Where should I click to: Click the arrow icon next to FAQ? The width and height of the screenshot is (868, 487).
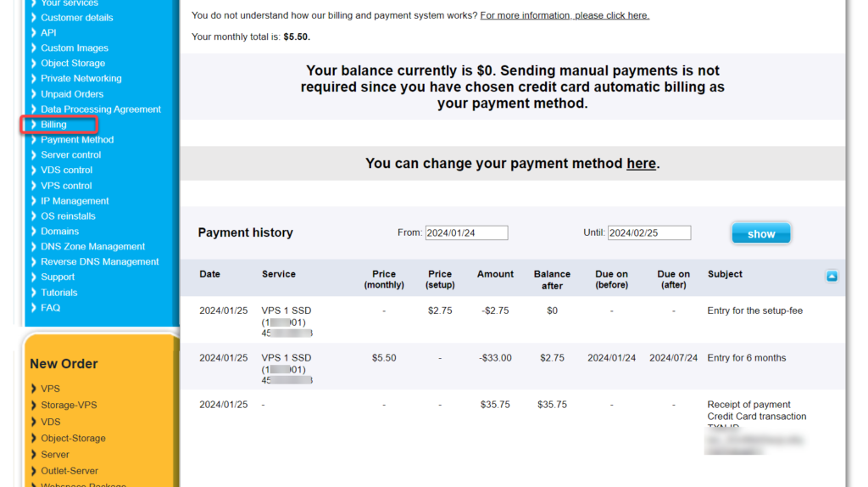(x=34, y=308)
